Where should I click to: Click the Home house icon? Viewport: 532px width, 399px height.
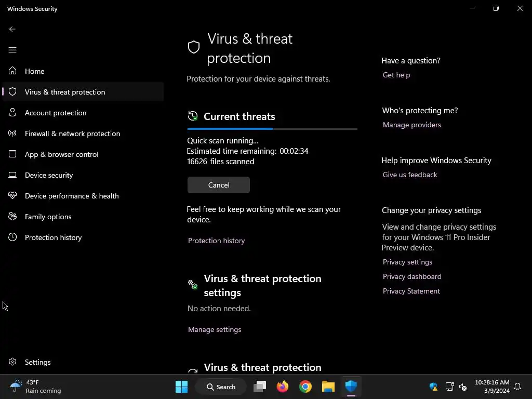(x=12, y=71)
